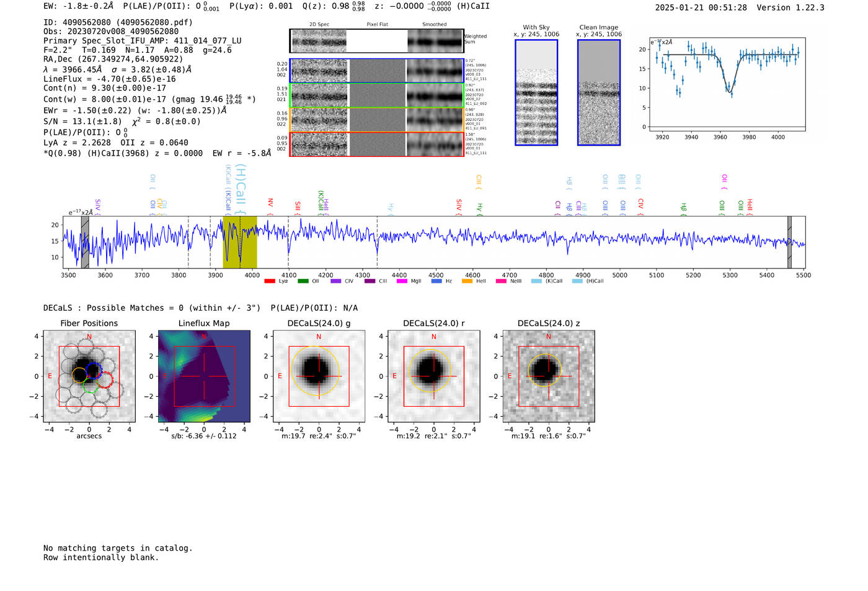The width and height of the screenshot is (868, 591).
Task: Open the With Sky CCD cutout
Action: click(536, 92)
